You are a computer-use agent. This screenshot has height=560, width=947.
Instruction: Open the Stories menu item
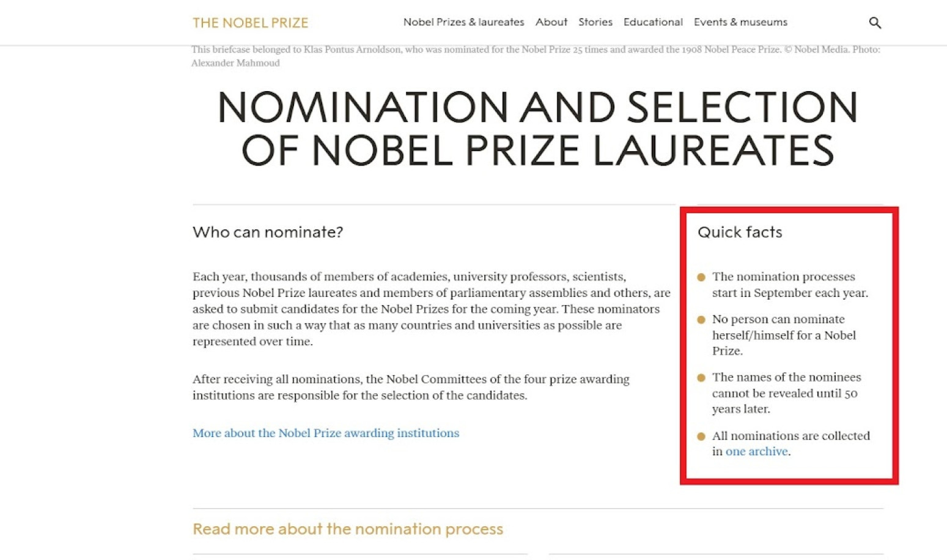pyautogui.click(x=595, y=22)
